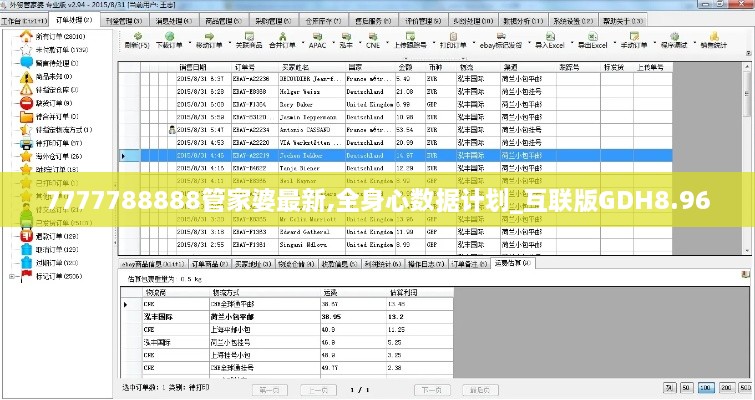The height and width of the screenshot is (400, 755).
Task: Select the folder pending-merge orders item
Action: (x=49, y=116)
